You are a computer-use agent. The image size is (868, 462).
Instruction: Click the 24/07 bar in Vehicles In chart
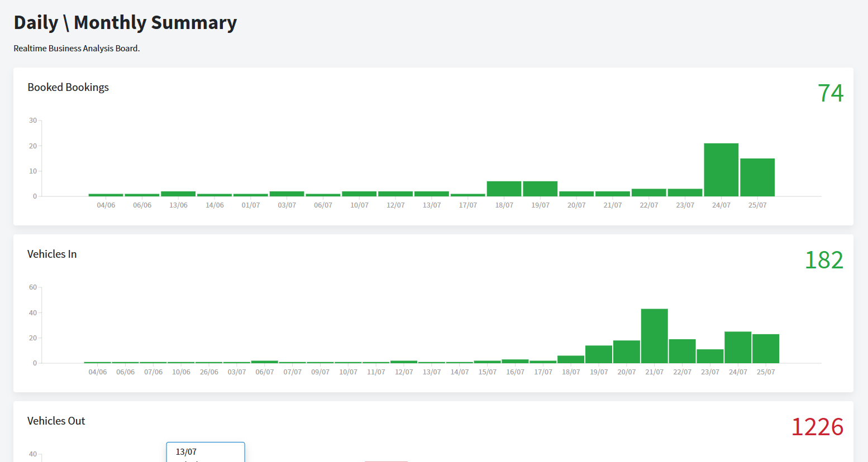[737, 348]
